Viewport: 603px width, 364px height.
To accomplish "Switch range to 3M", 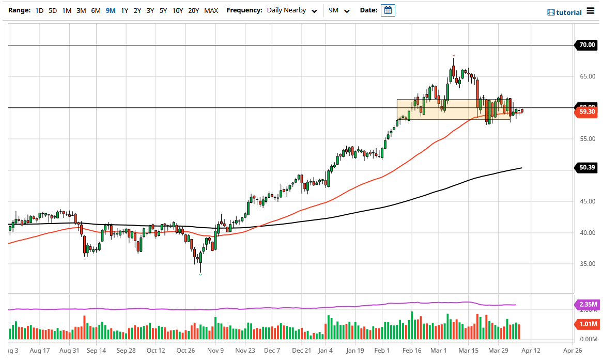I will [x=81, y=10].
